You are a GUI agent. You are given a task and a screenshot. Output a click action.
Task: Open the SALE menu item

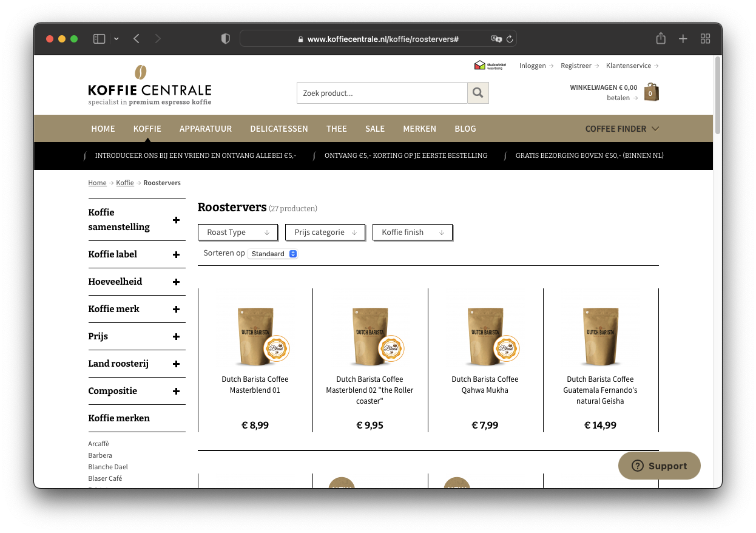pyautogui.click(x=375, y=129)
